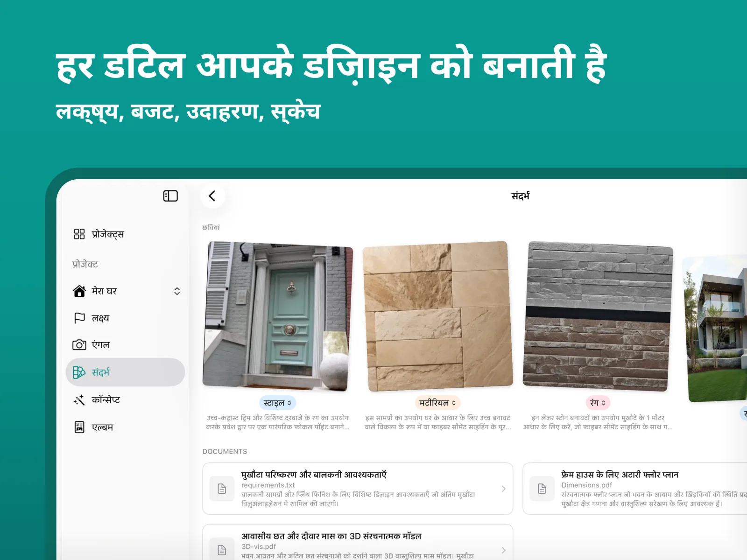747x560 pixels.
Task: Open मुखौटा परिष्करण और बालकनी आवश्यकताएँ document
Action: point(358,489)
